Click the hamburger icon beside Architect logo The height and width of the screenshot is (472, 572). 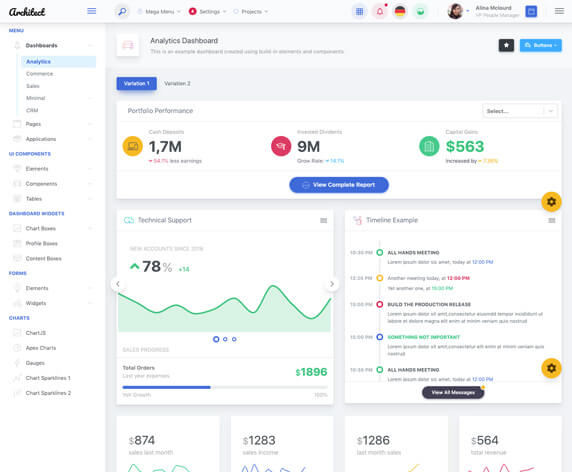pyautogui.click(x=92, y=11)
